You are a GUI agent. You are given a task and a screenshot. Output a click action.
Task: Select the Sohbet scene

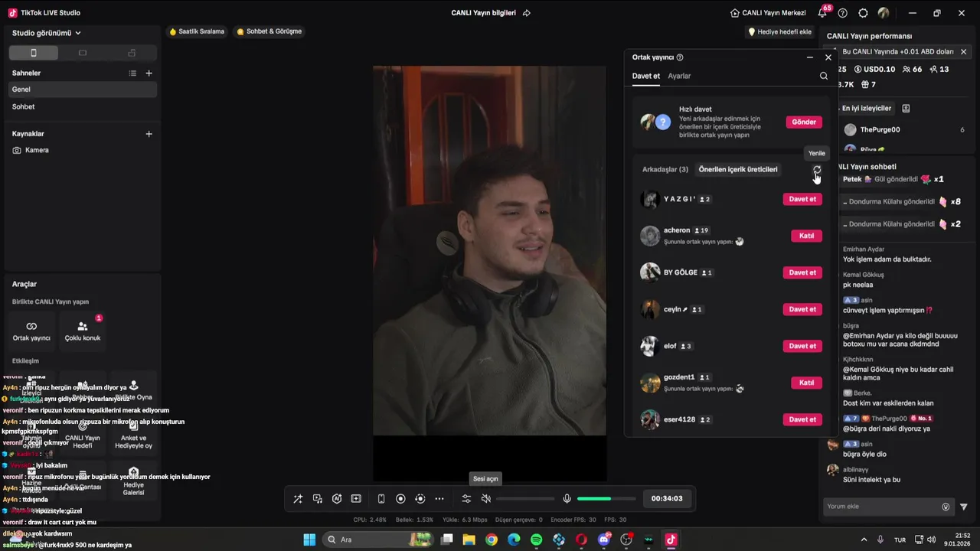click(x=83, y=106)
